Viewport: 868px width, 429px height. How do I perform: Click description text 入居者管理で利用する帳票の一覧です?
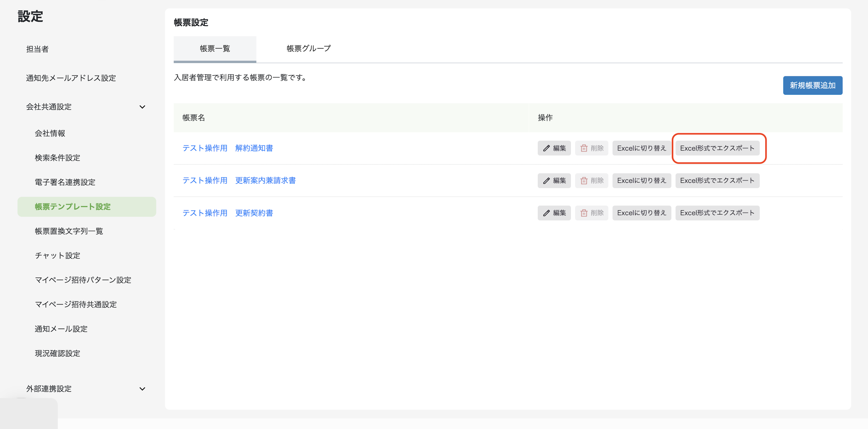[240, 78]
